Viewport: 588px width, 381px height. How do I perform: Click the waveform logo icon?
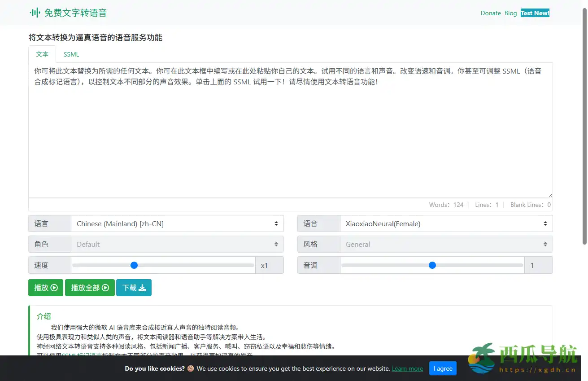click(x=35, y=13)
